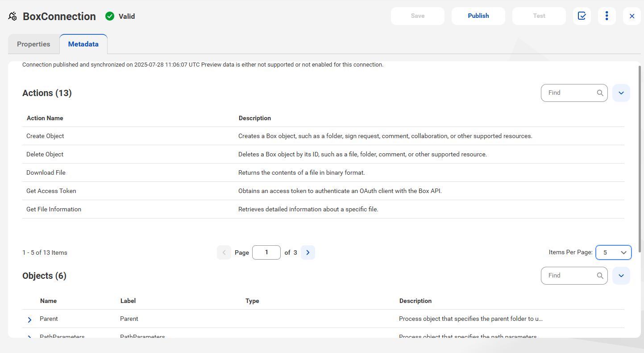
Task: Collapse the Objects section chevron
Action: coord(621,276)
